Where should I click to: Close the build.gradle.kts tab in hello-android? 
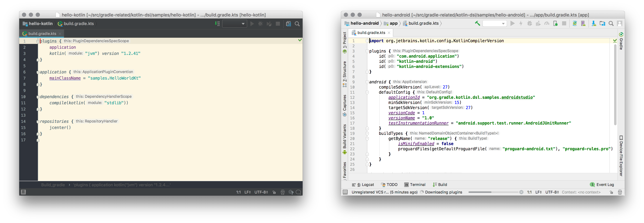pos(389,33)
